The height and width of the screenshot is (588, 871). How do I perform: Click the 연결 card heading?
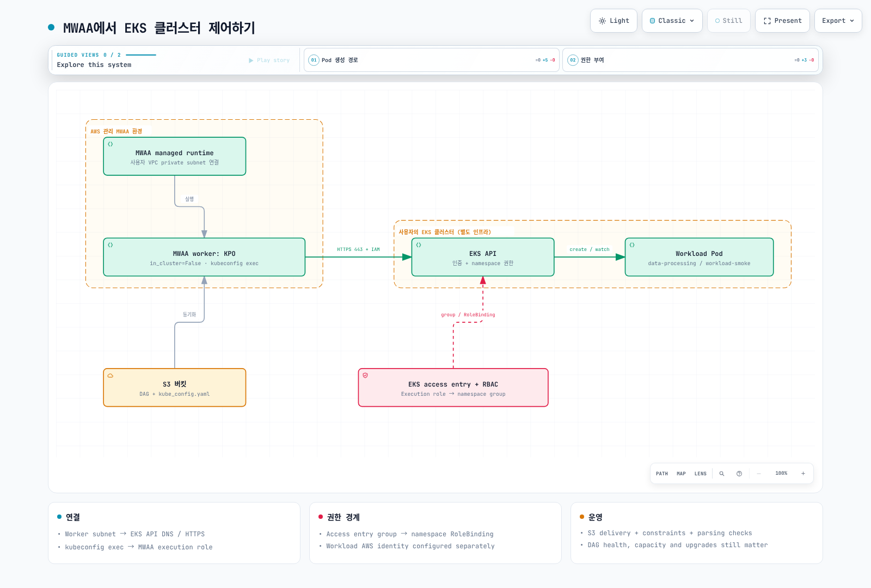tap(73, 517)
